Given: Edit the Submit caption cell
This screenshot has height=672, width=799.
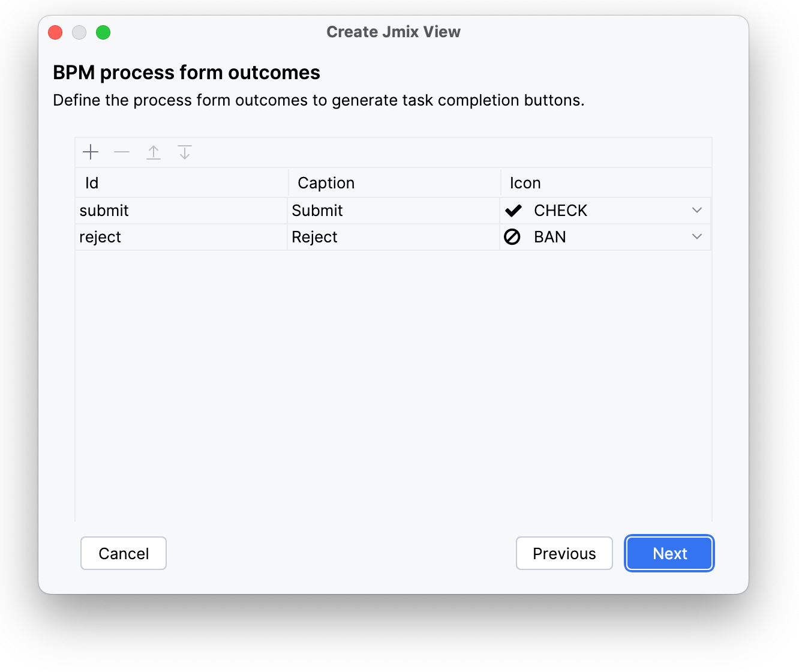Looking at the screenshot, I should pyautogui.click(x=394, y=211).
